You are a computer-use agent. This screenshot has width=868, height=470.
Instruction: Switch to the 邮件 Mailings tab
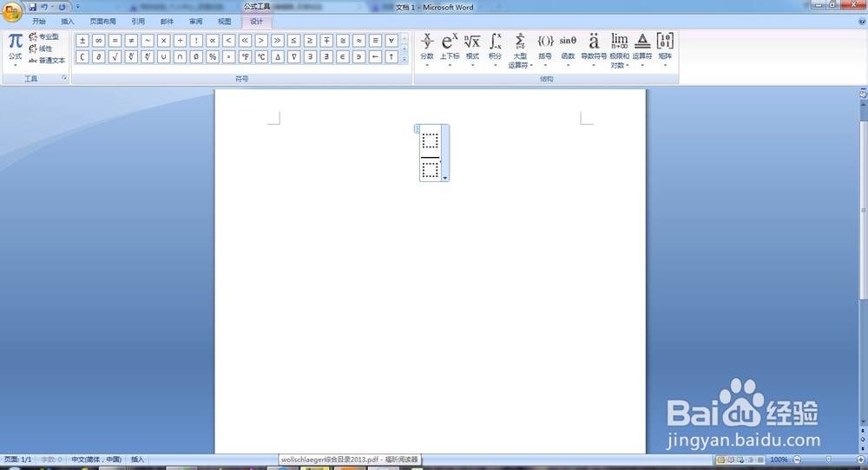(167, 22)
